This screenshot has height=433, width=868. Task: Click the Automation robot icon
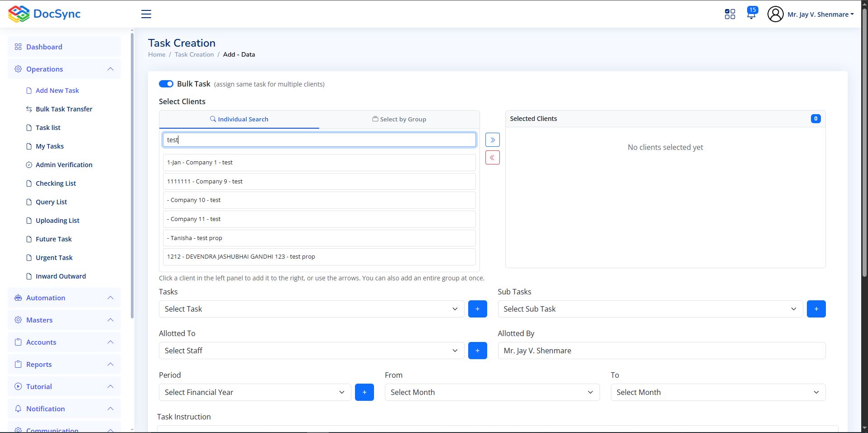[x=18, y=298]
